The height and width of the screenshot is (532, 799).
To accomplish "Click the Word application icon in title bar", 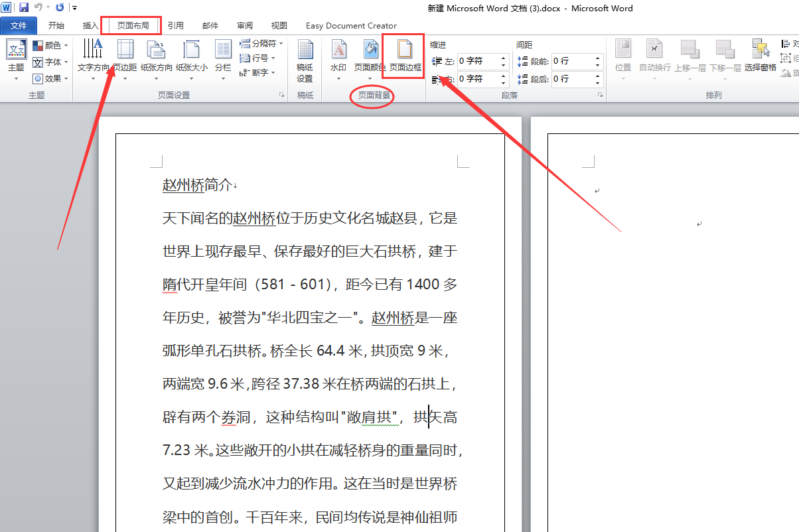I will (x=7, y=8).
